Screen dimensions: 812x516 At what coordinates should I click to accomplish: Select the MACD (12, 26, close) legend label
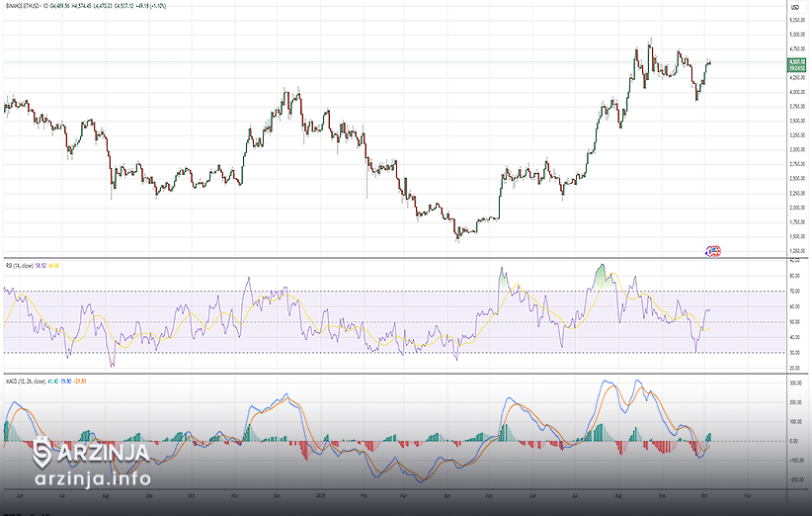[x=24, y=381]
